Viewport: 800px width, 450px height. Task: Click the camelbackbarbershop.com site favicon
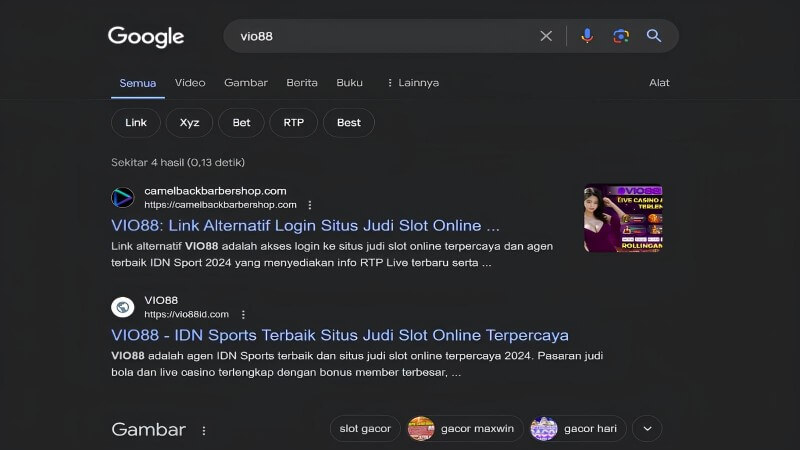point(122,197)
